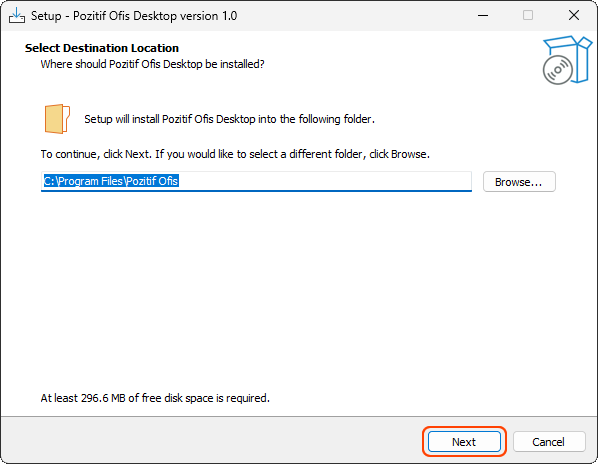Viewport: 598px width, 464px height.
Task: Click the "Where should Pozitif Ofis Desktop be installed?" text
Action: pyautogui.click(x=153, y=64)
